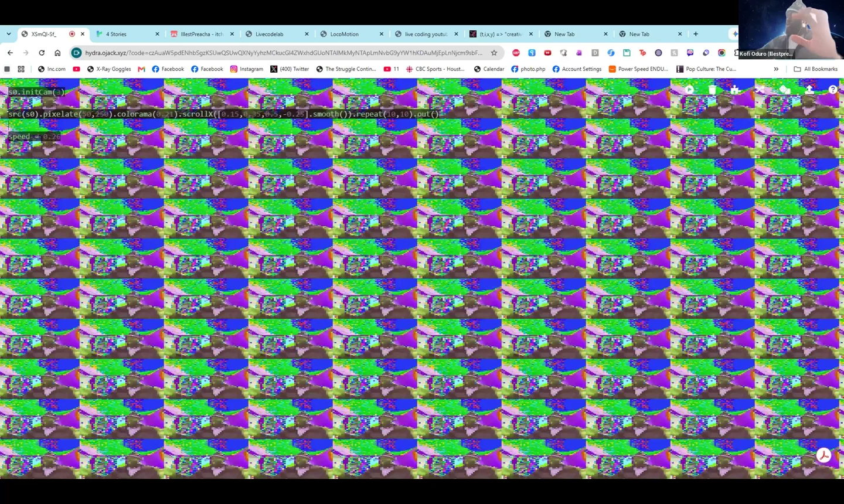The width and height of the screenshot is (844, 504).
Task: Load a random sketch with dice icon
Action: pos(784,90)
